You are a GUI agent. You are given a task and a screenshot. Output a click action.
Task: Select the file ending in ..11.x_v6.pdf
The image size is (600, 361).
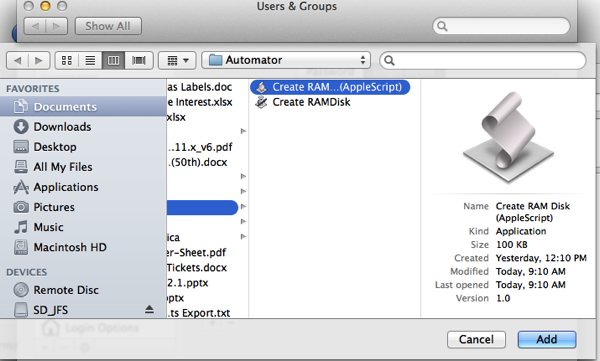tap(200, 147)
